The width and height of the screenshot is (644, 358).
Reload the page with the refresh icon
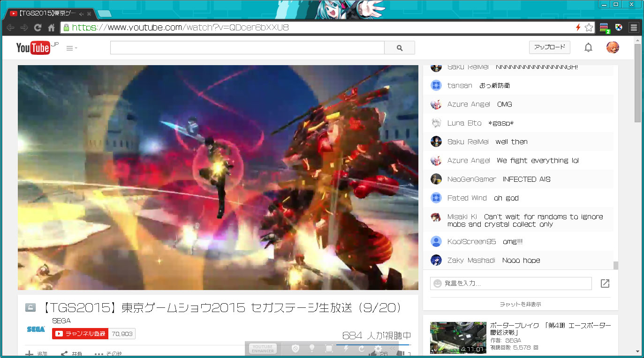[38, 28]
